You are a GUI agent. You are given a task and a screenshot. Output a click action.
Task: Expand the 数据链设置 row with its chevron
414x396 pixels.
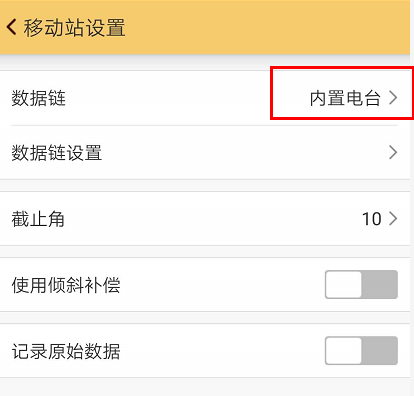(393, 152)
